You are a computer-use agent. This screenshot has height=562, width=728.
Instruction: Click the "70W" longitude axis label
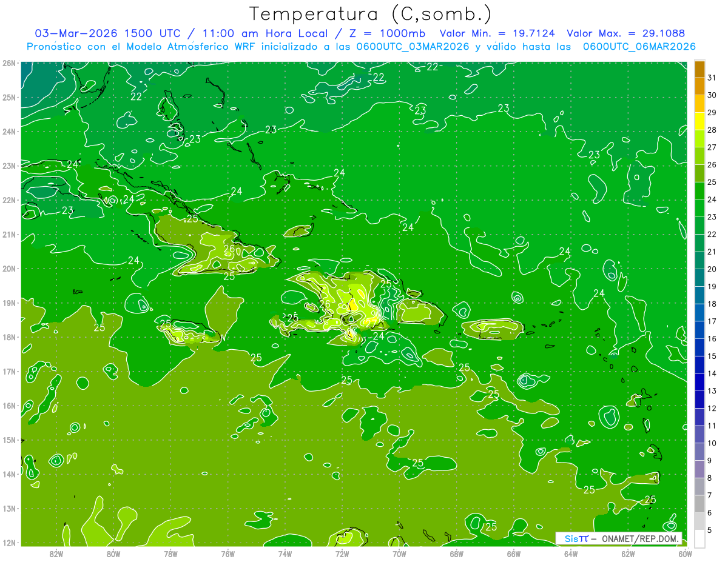[399, 554]
